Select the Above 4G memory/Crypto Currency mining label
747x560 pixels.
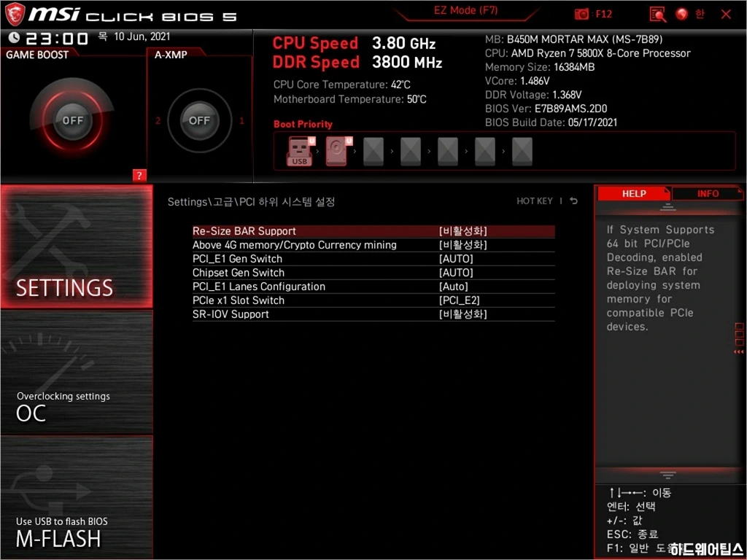click(295, 245)
